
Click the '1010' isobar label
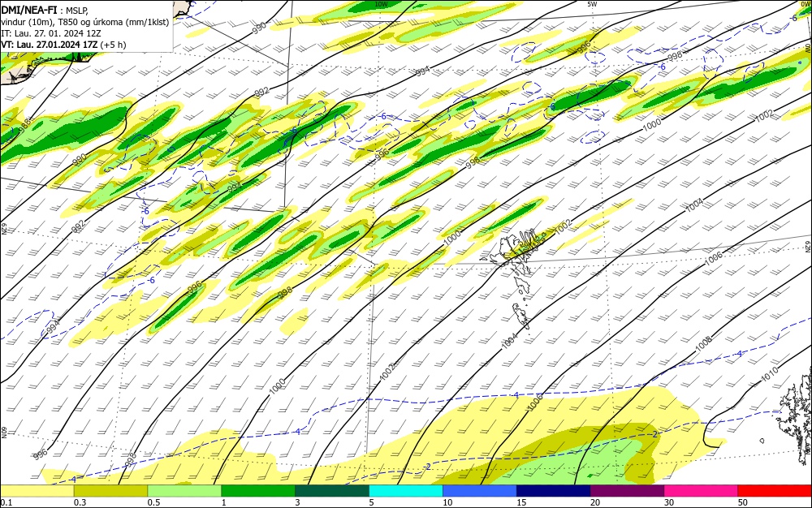770,375
